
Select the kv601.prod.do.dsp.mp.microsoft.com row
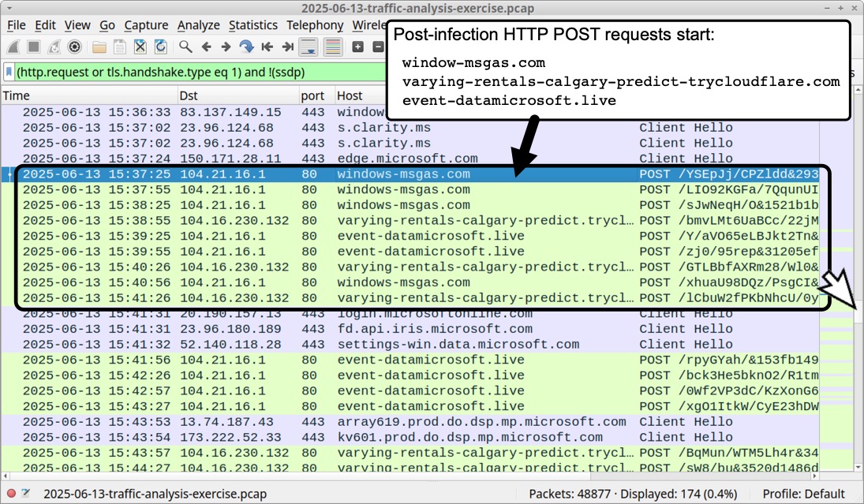[410, 437]
